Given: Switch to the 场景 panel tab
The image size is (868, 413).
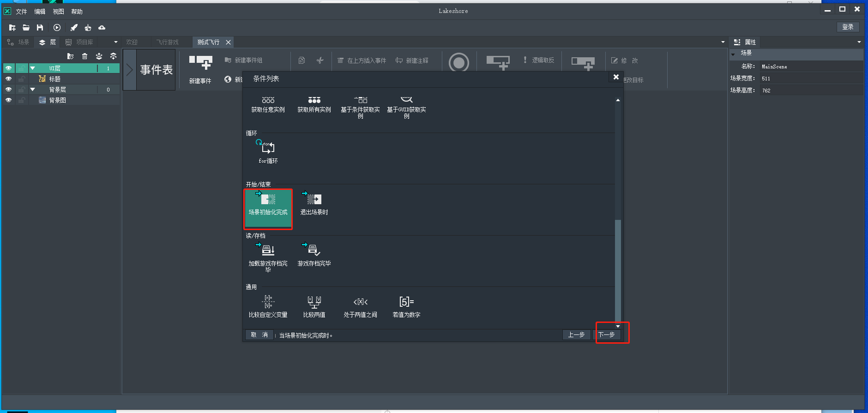Looking at the screenshot, I should click(18, 42).
